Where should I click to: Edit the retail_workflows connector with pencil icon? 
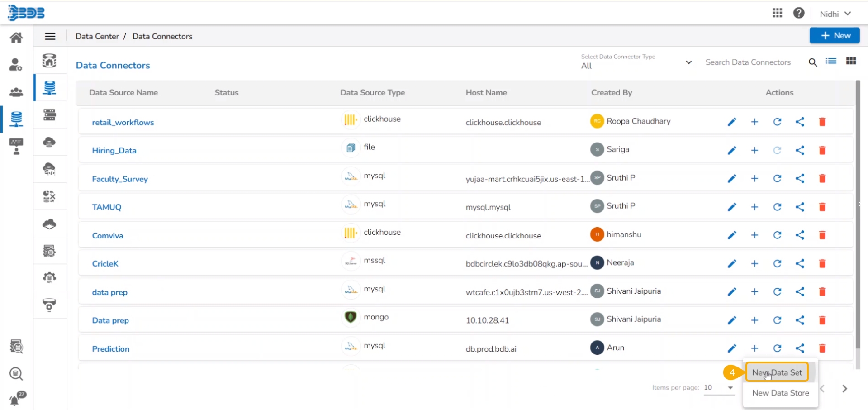tap(732, 122)
